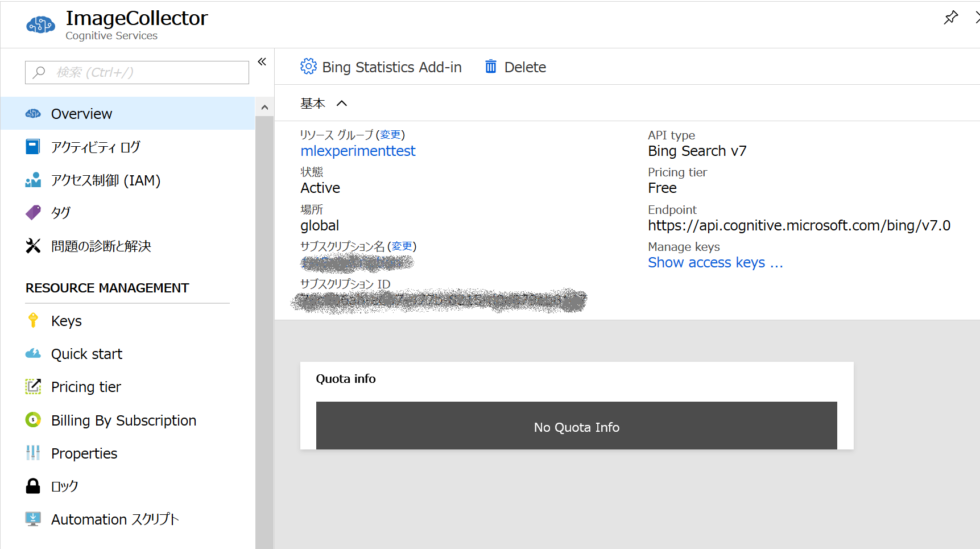Click 変更 next to リソース グループ

point(390,135)
